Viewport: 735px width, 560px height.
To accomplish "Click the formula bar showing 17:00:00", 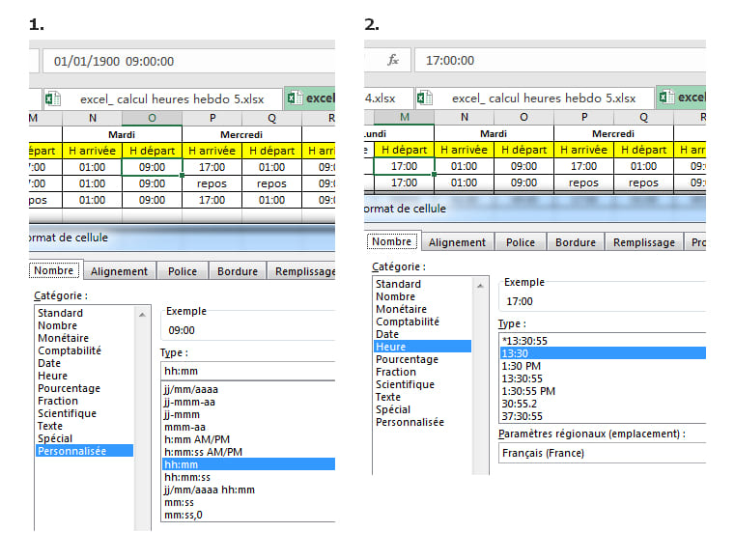I will coord(560,60).
